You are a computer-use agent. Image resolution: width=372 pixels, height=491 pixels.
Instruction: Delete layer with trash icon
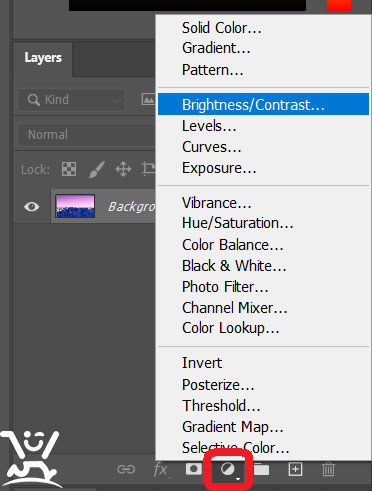click(328, 469)
